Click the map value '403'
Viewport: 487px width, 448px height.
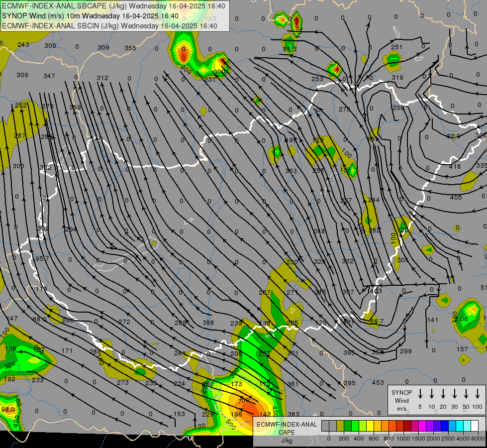point(376,291)
